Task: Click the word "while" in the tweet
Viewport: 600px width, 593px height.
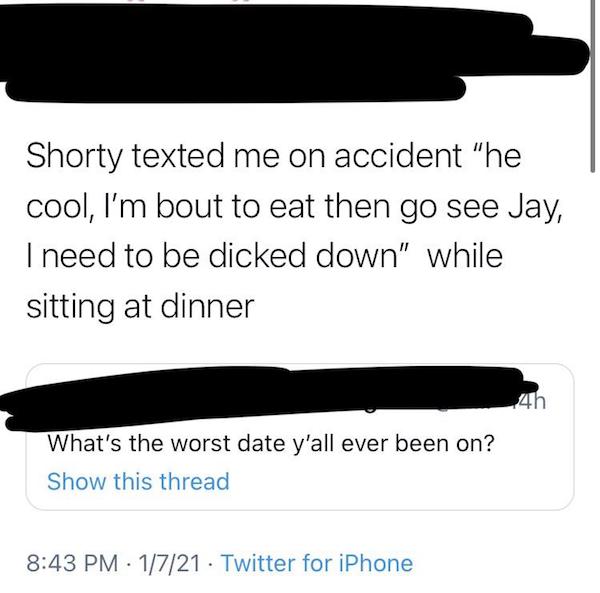Action: [468, 257]
